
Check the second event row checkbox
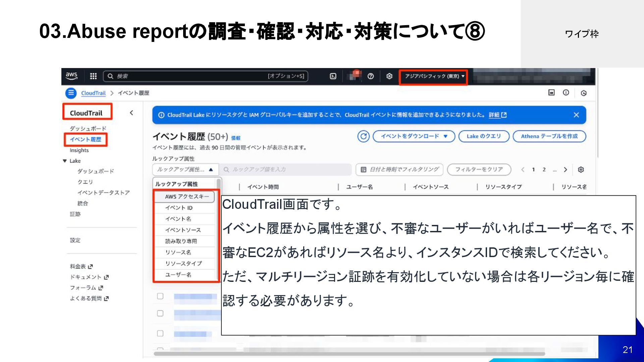pyautogui.click(x=160, y=313)
